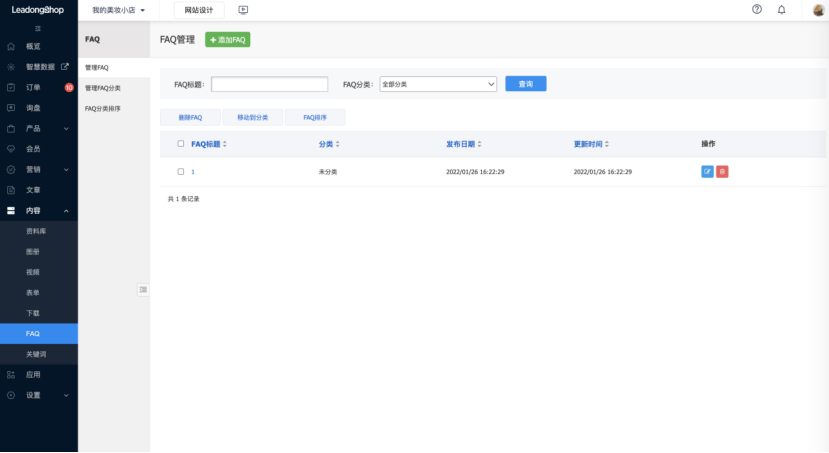This screenshot has width=829, height=453.
Task: Open the 应用 apps icon
Action: [11, 375]
